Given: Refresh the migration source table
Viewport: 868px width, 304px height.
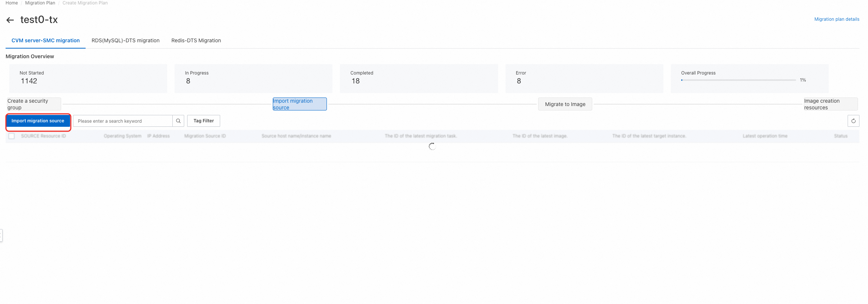Looking at the screenshot, I should click(x=853, y=121).
